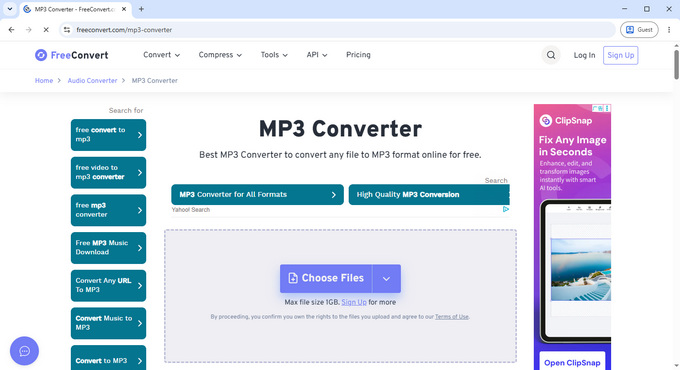The image size is (680, 370).
Task: Click 'free convert to mp3' ad button
Action: pos(108,135)
